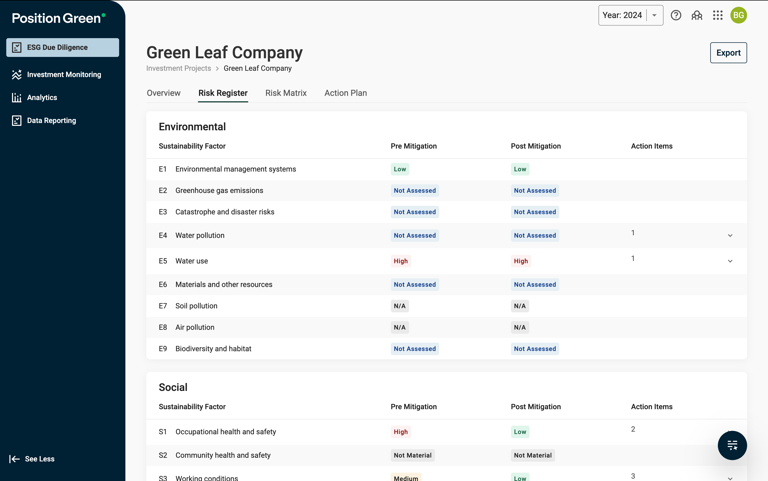
Task: Click the Environmental section heading
Action: (x=192, y=127)
